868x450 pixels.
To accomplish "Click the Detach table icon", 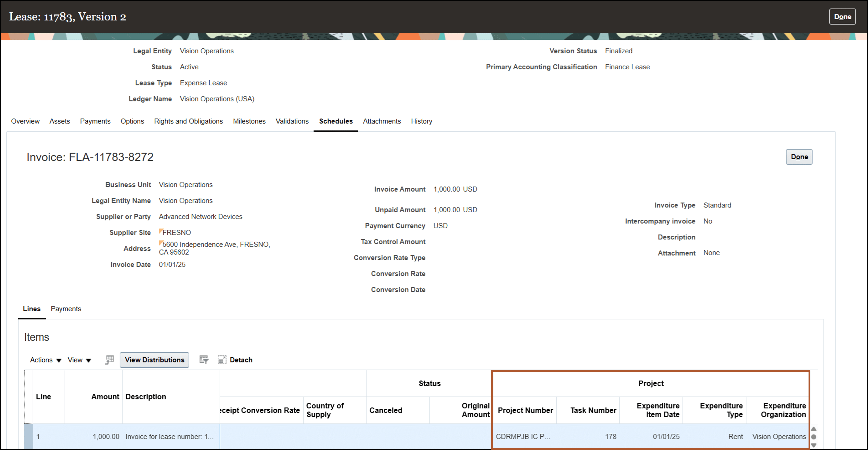I will (x=222, y=360).
